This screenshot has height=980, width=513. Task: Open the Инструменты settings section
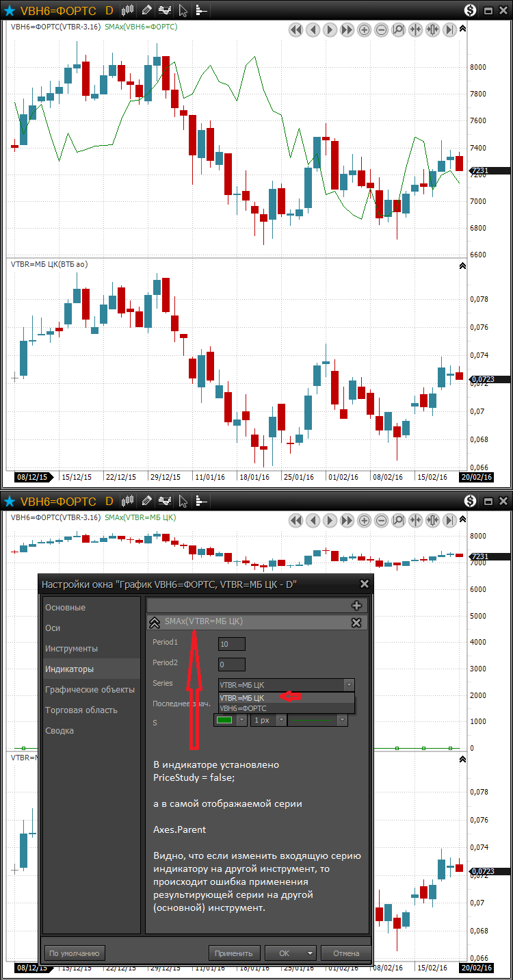(71, 648)
